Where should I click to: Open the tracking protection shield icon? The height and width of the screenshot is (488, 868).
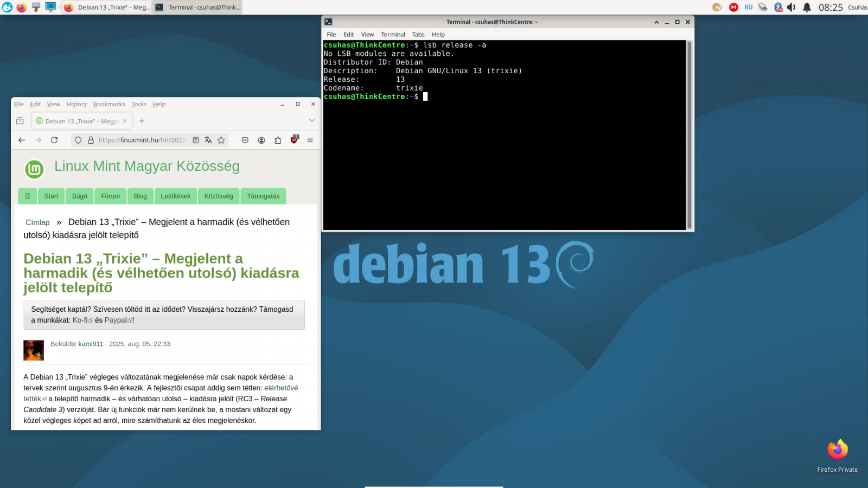tap(78, 140)
